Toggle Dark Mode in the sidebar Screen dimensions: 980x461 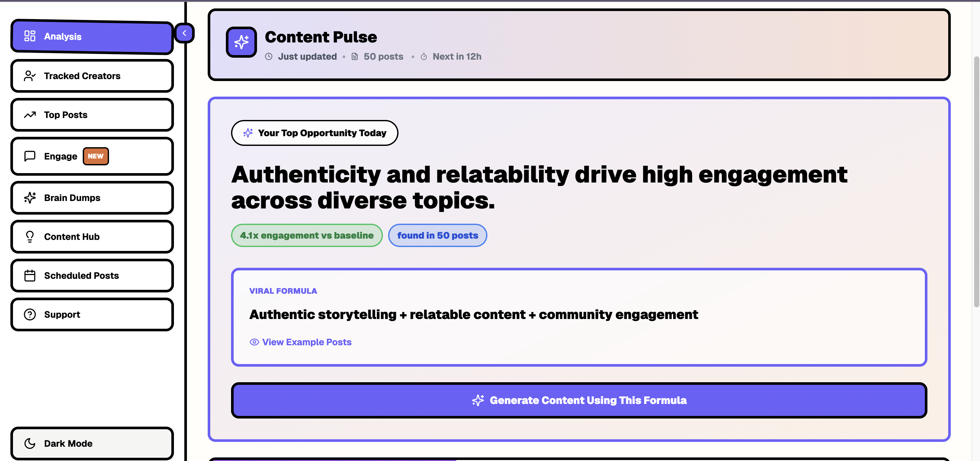[92, 443]
